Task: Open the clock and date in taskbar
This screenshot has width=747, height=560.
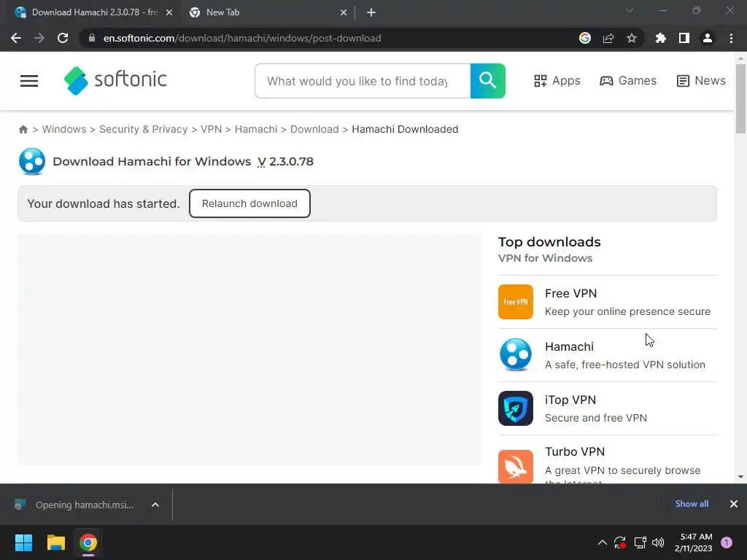Action: coord(694,542)
